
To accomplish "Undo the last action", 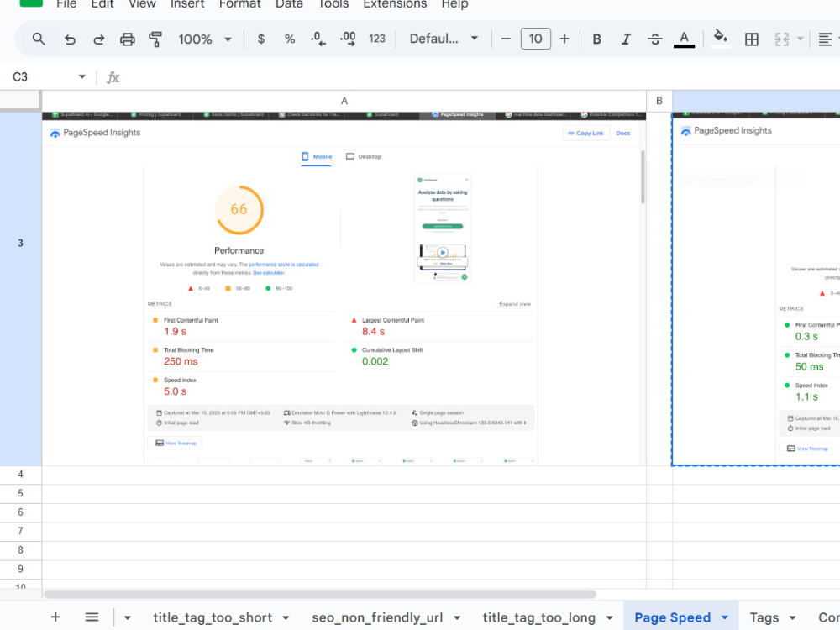I will [70, 39].
